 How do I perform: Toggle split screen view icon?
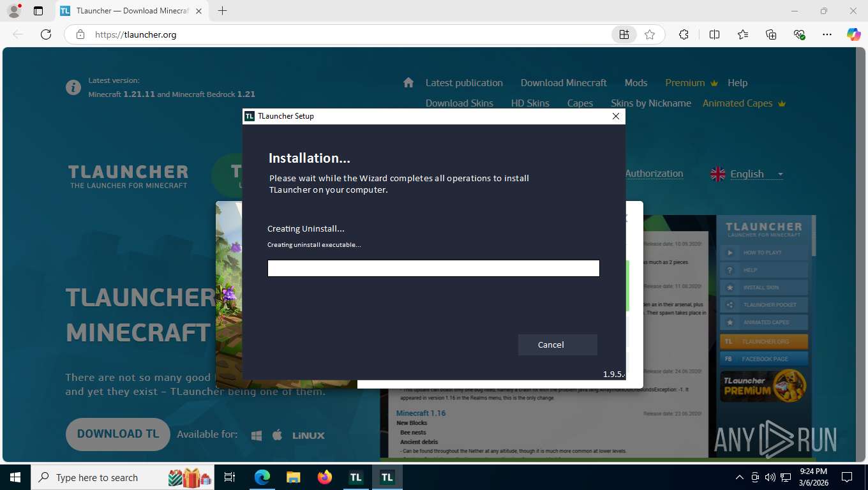click(x=714, y=34)
